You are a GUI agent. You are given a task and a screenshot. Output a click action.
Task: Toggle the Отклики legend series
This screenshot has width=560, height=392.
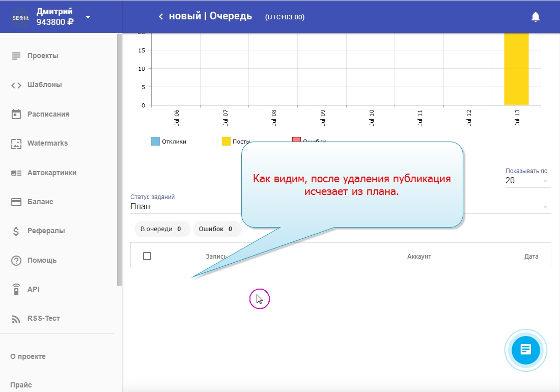(169, 142)
